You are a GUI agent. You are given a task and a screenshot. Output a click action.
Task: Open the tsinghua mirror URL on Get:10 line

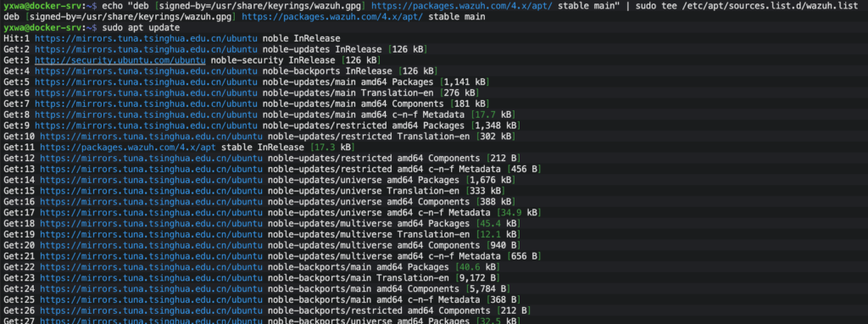151,137
